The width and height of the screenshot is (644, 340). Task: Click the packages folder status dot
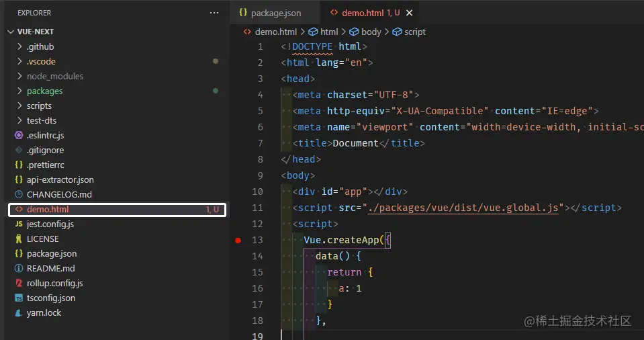[215, 91]
